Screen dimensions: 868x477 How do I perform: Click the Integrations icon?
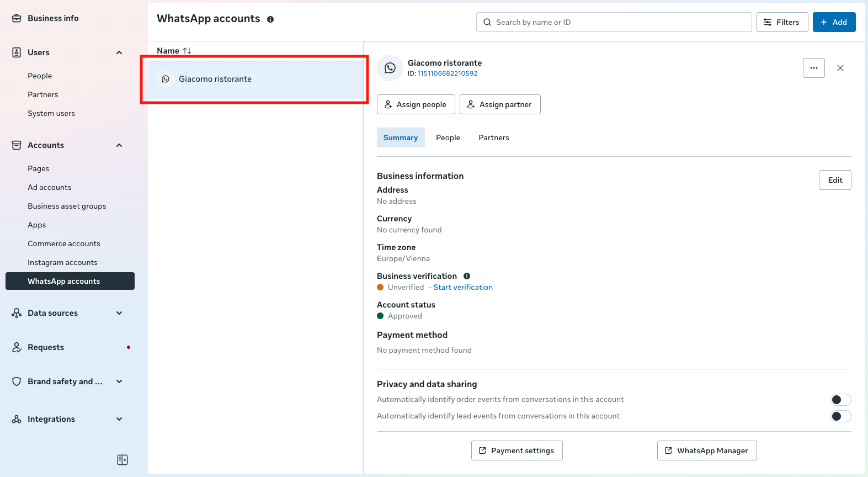click(x=17, y=419)
